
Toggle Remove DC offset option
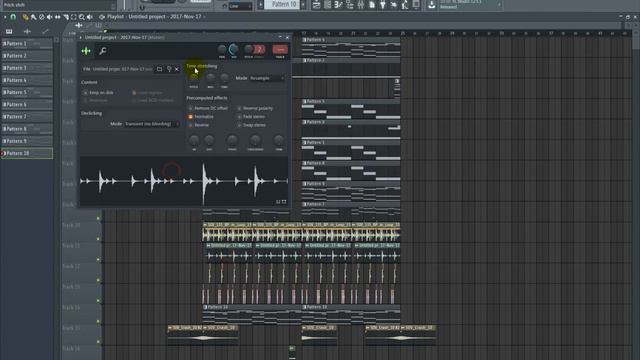click(x=208, y=108)
